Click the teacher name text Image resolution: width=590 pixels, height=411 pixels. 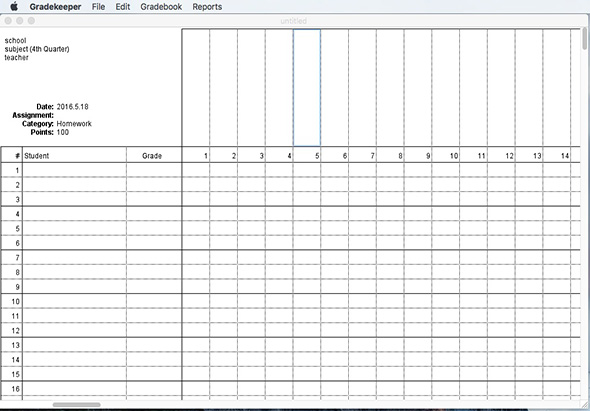(17, 58)
